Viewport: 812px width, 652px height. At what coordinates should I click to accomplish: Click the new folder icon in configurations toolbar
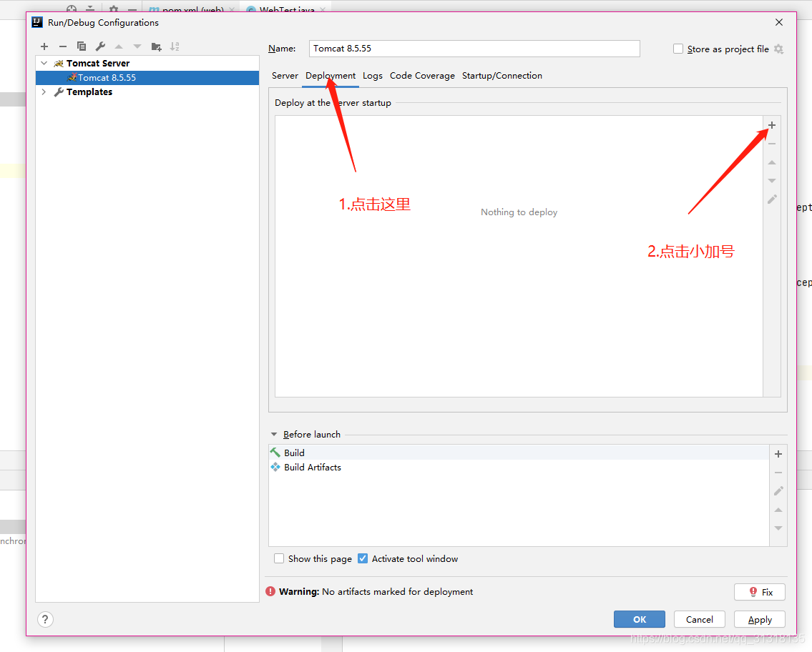coord(156,46)
